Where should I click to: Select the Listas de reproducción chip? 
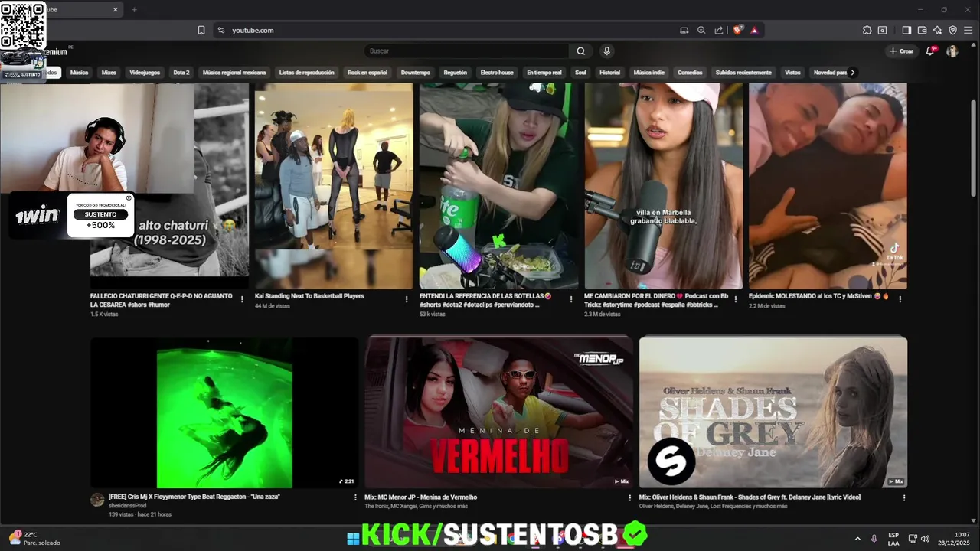[306, 73]
